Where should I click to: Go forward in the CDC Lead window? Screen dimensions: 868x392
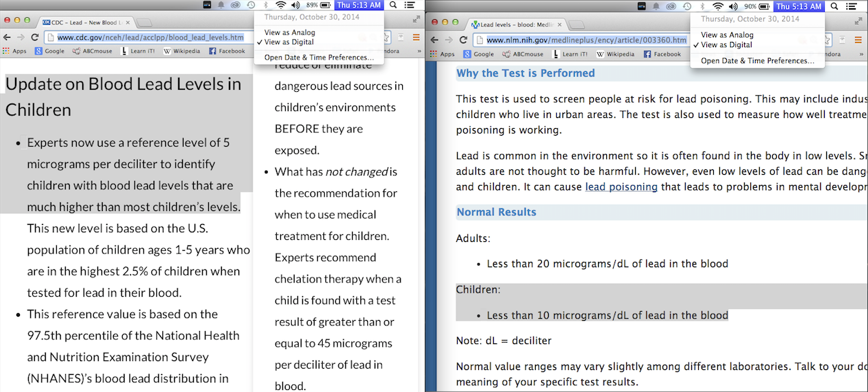click(21, 38)
